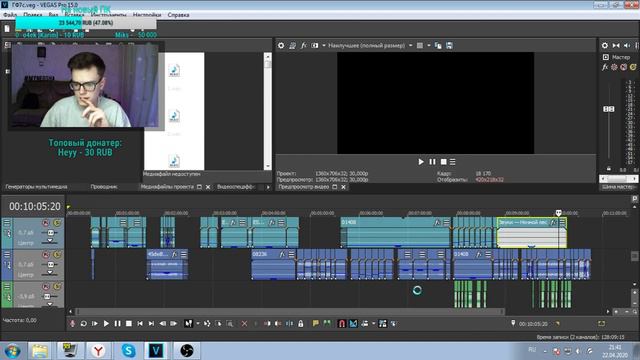
Task: Open the Master FX button
Action: (x=605, y=67)
